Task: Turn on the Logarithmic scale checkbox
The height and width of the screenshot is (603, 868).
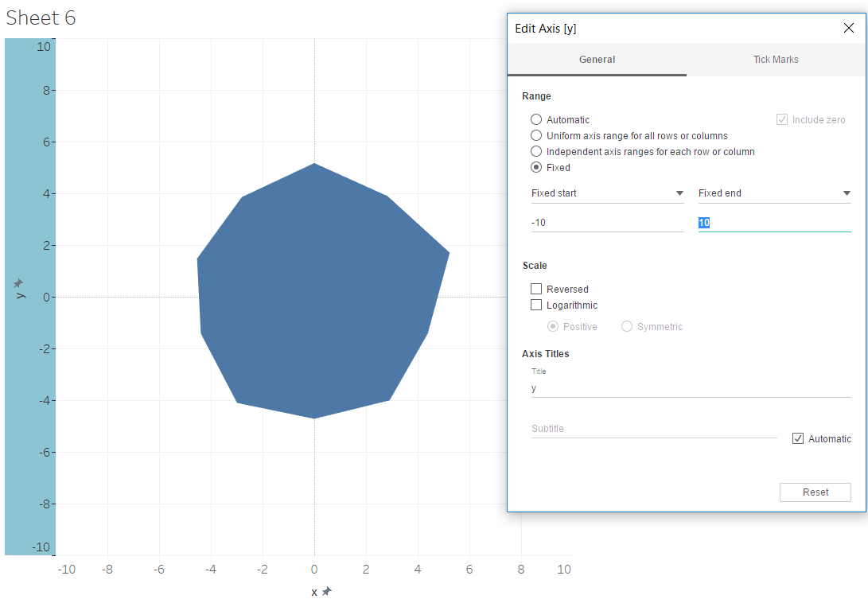Action: pyautogui.click(x=536, y=305)
